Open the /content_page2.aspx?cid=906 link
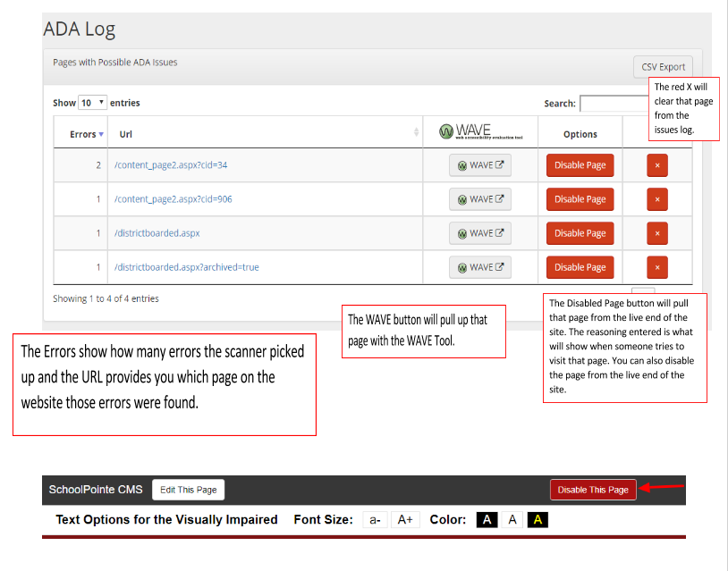Viewport: 728px width, 571px height. click(173, 199)
